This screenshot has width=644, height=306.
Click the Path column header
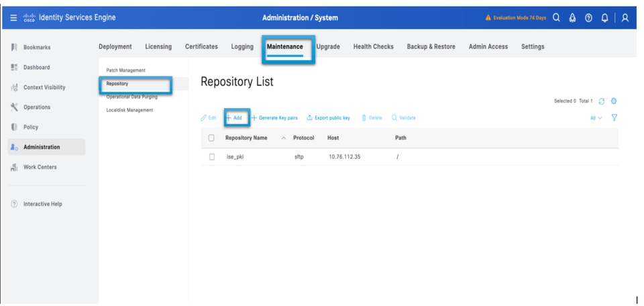400,138
